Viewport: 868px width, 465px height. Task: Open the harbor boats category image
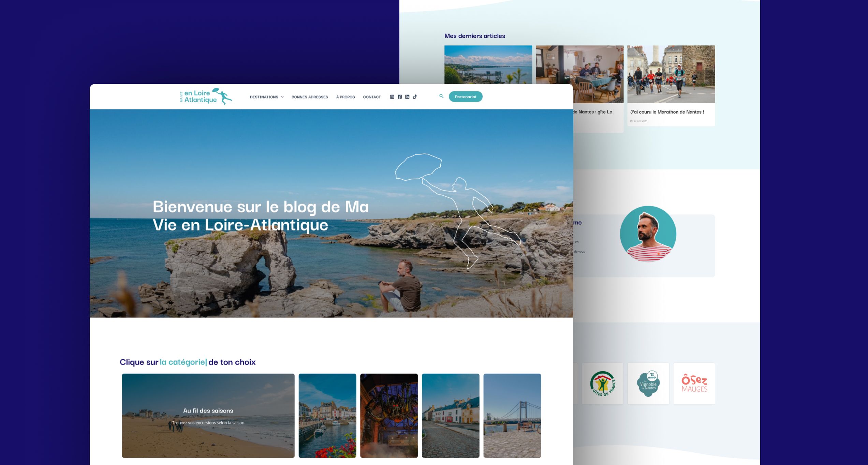click(x=327, y=416)
